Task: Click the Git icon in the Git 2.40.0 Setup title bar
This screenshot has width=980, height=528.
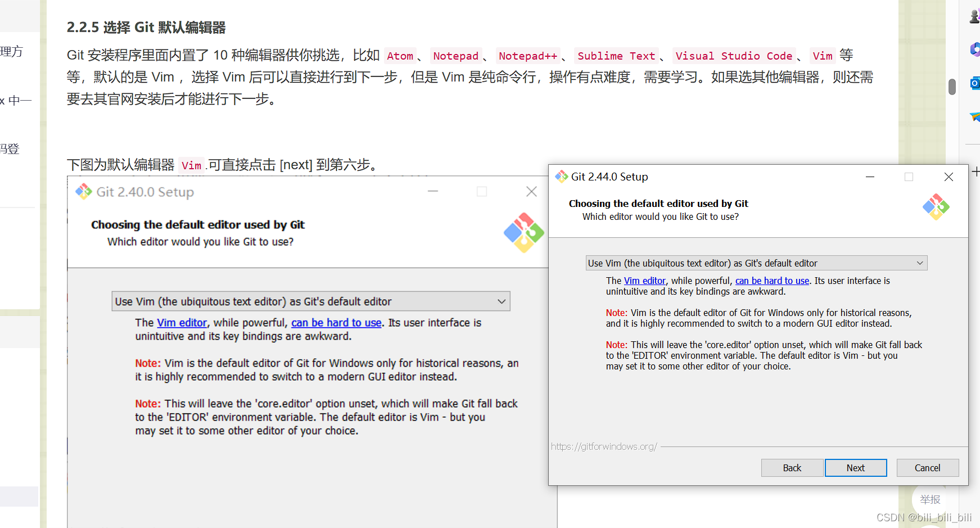Action: 84,192
